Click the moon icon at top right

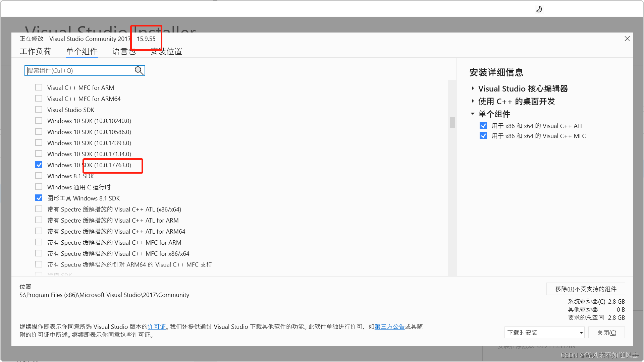click(539, 9)
